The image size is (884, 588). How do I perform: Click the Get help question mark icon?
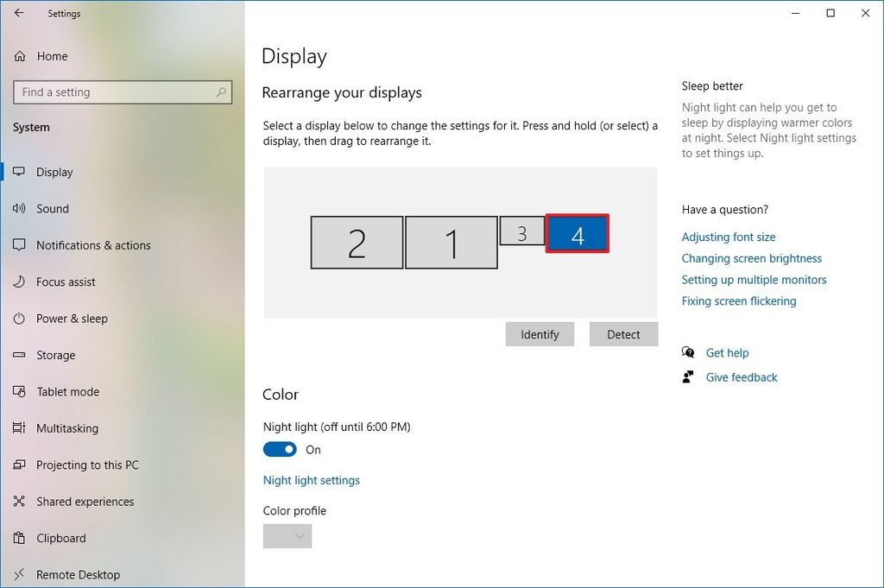pos(688,352)
